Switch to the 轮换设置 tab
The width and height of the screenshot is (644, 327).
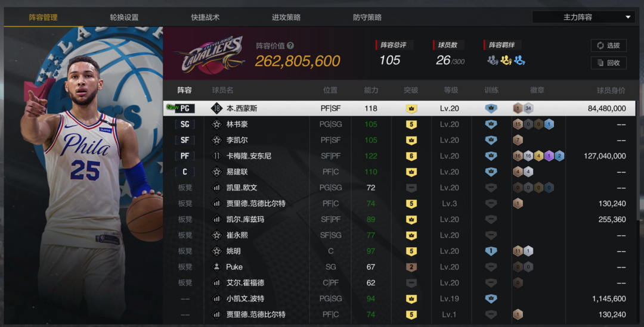tap(124, 17)
